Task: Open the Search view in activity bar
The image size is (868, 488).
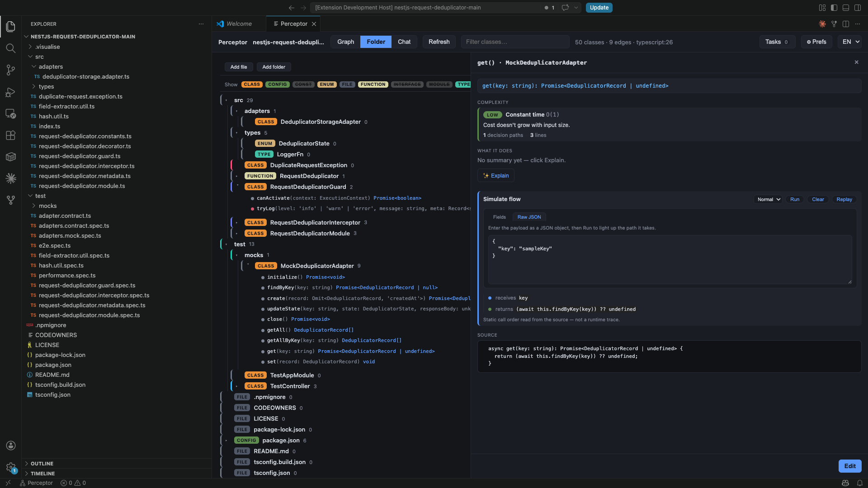Action: [11, 48]
